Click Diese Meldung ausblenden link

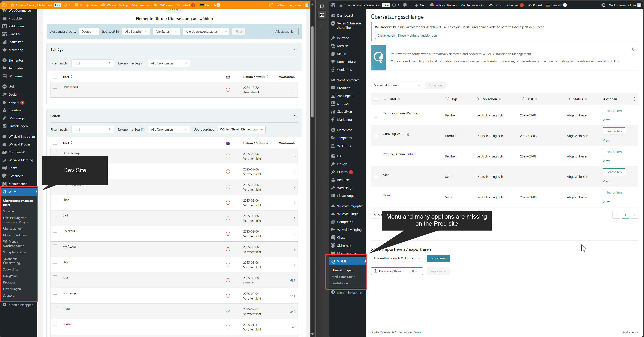point(417,35)
